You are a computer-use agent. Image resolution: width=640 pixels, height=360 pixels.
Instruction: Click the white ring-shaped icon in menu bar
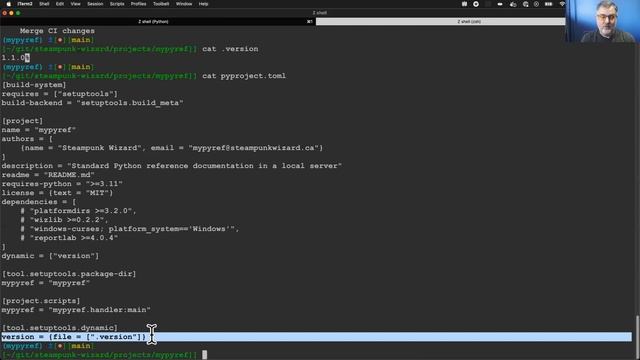[x=476, y=4]
